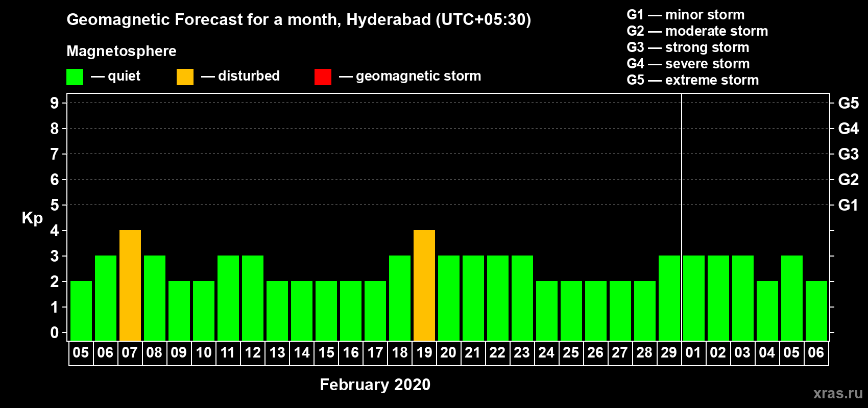Click the G4 label on right axis
The image size is (868, 408).
849,129
